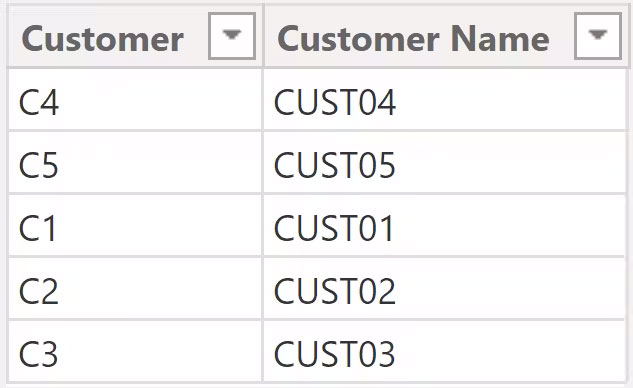Select the CUST03 name cell

click(x=444, y=351)
